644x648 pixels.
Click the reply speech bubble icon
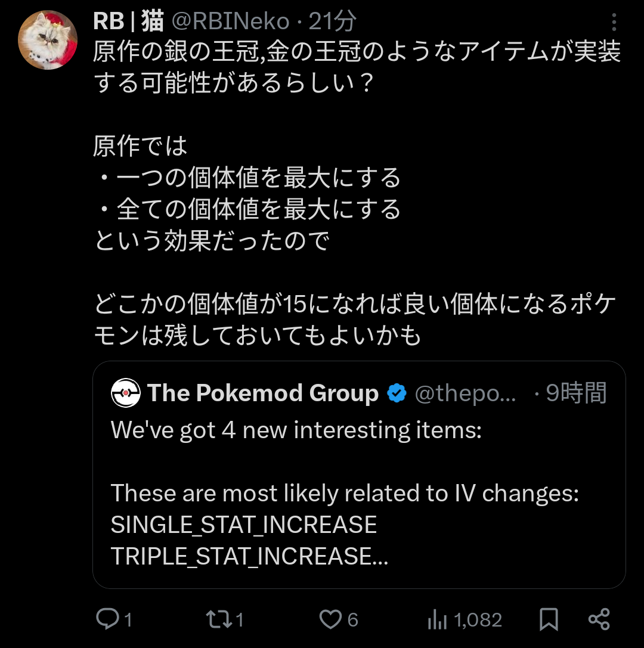click(x=107, y=619)
